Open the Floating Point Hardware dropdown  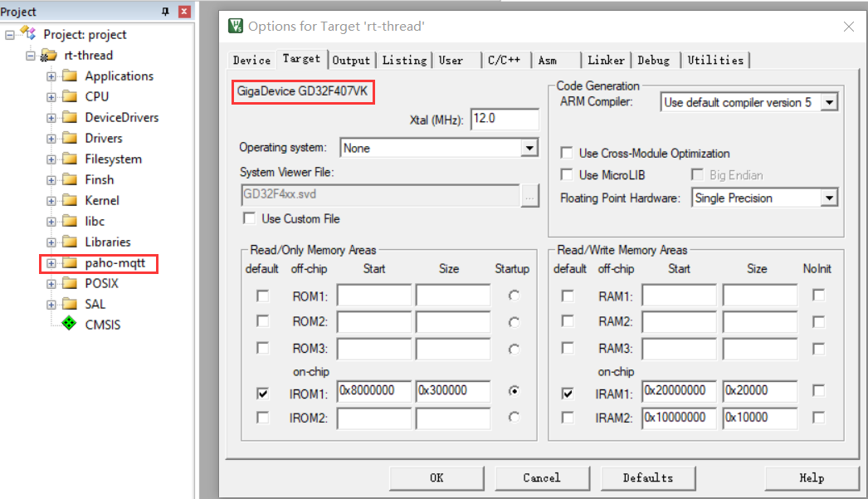[829, 198]
